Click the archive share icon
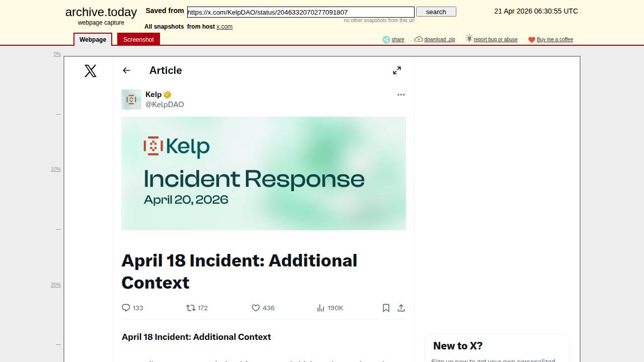Screen dimensions: 644x362 coord(386,39)
